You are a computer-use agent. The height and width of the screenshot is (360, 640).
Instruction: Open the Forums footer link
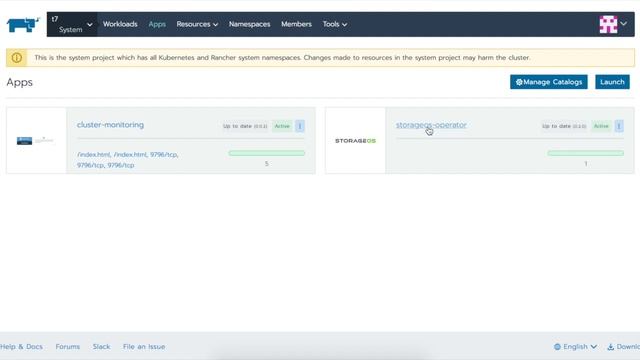point(68,347)
